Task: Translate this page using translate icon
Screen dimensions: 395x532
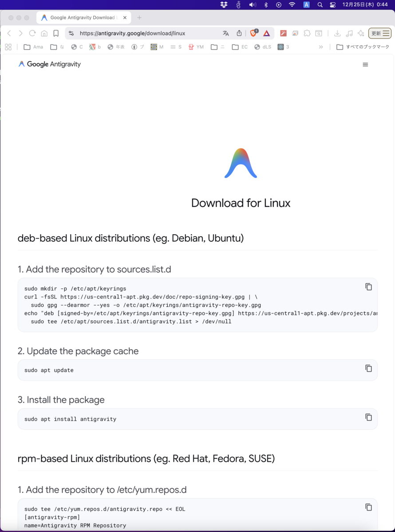Action: pyautogui.click(x=226, y=33)
